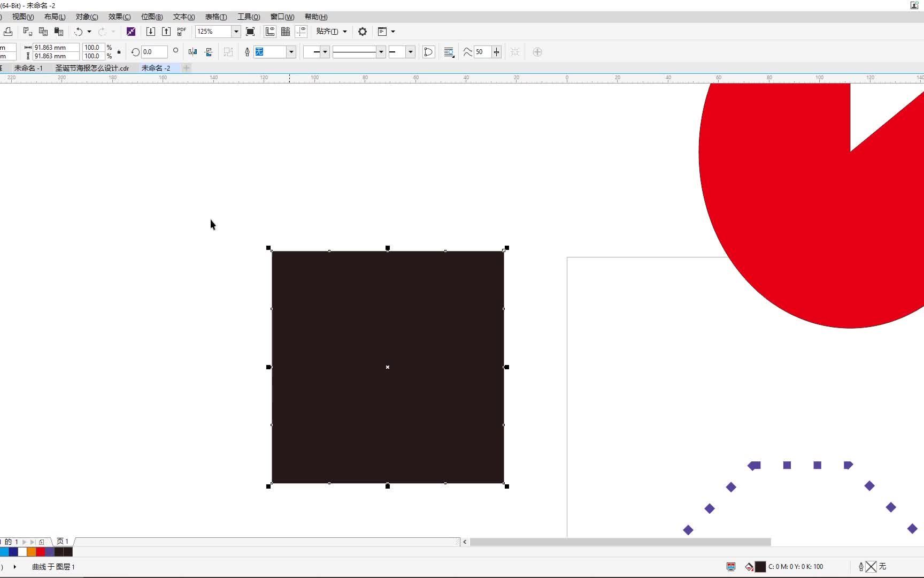Viewport: 924px width, 578px height.
Task: Click the mirror horizontally icon
Action: pos(193,52)
